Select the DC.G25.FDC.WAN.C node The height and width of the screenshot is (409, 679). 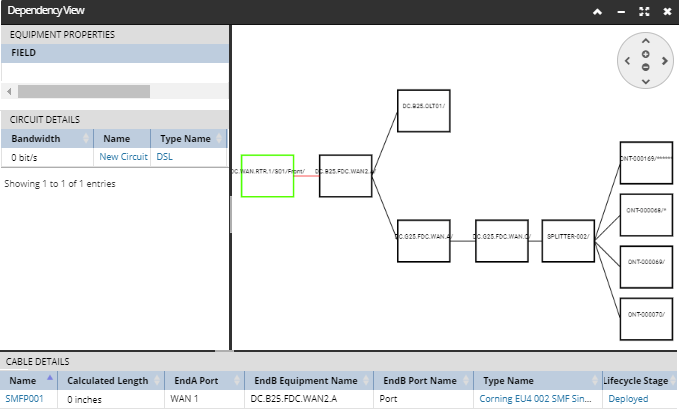coord(501,241)
